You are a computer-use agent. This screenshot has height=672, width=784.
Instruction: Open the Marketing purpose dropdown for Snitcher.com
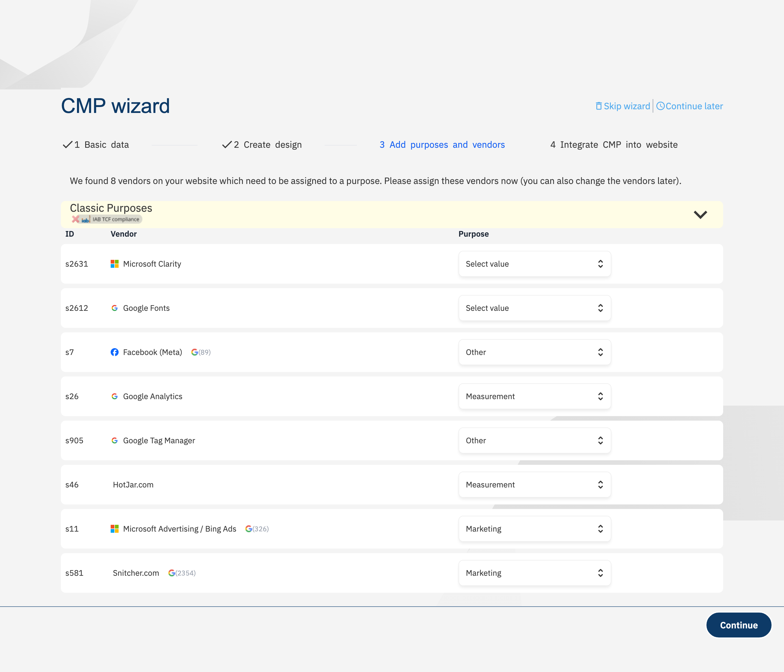(534, 573)
